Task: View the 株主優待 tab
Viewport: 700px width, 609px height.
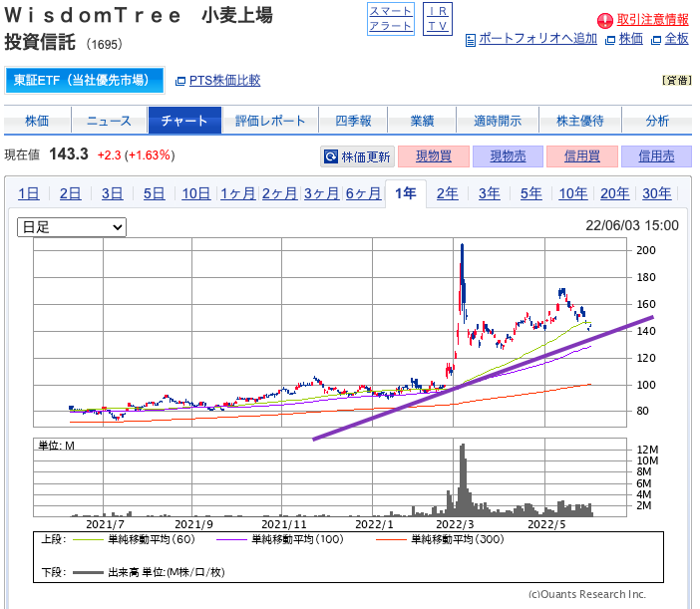Action: [x=580, y=121]
